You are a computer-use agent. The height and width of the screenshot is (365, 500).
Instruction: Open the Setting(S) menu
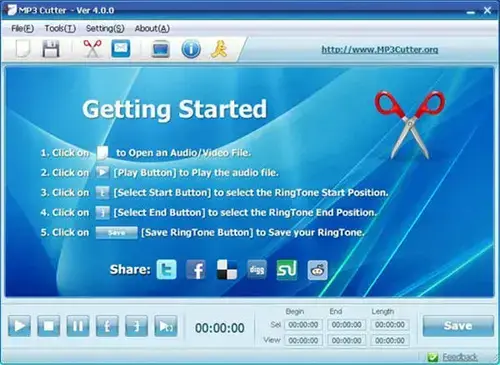[x=105, y=29]
